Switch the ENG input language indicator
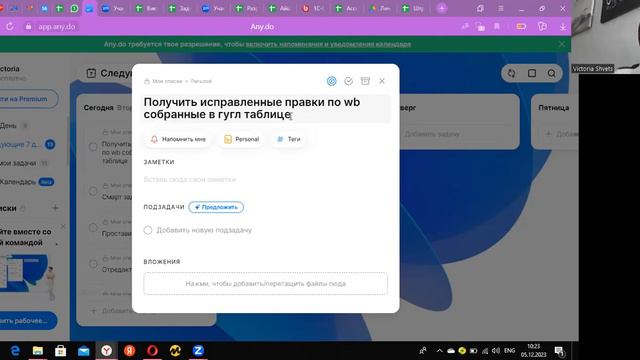Screen dimensions: 640x360 (509, 351)
